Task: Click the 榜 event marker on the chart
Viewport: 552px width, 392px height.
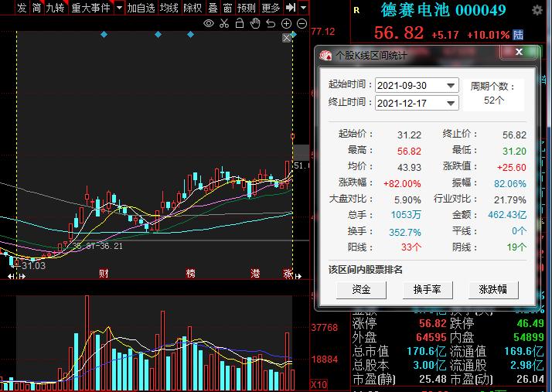Action: [190, 273]
